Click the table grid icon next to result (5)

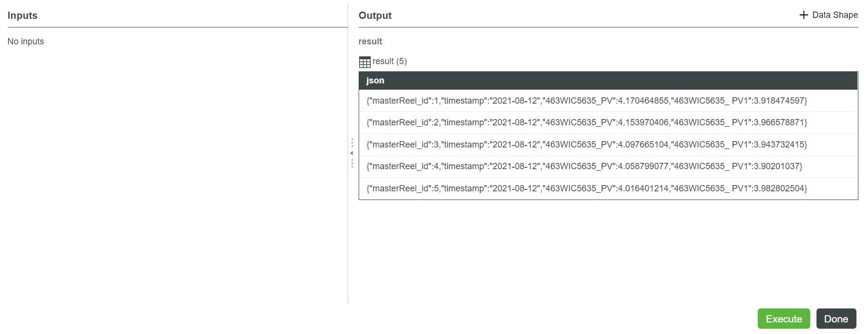(x=364, y=62)
